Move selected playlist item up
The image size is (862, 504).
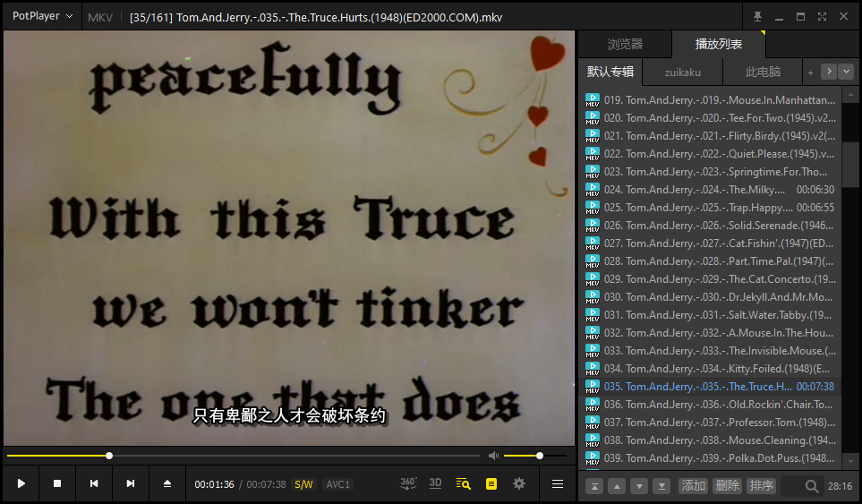point(617,486)
